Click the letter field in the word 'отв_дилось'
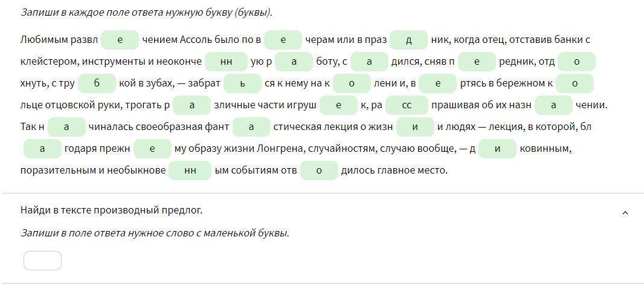 [319, 171]
